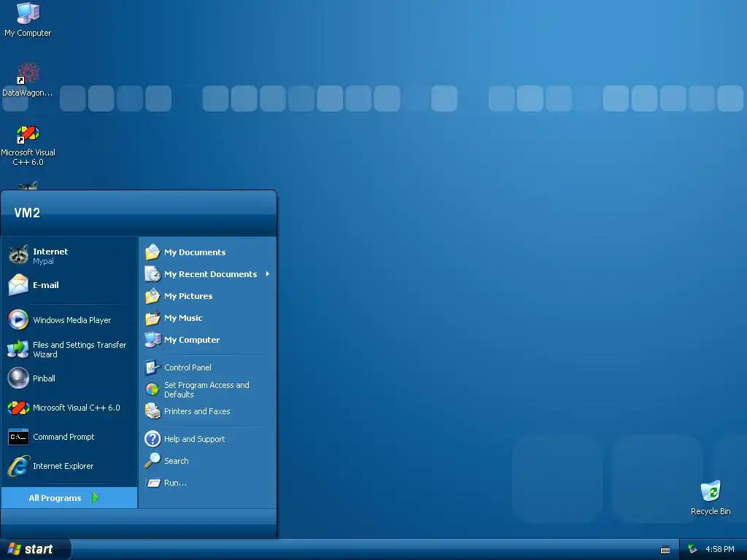Click Run... text in Start menu
The image size is (747, 560).
175,483
